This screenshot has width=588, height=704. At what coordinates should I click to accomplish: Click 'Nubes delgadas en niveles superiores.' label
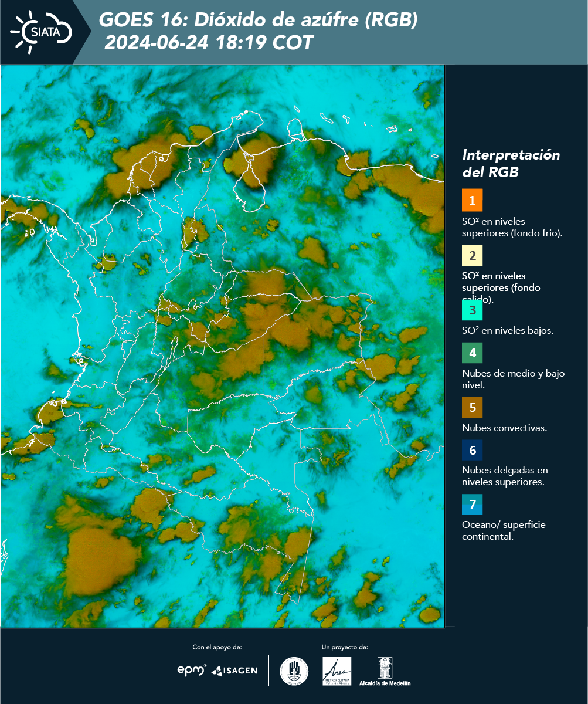click(505, 476)
